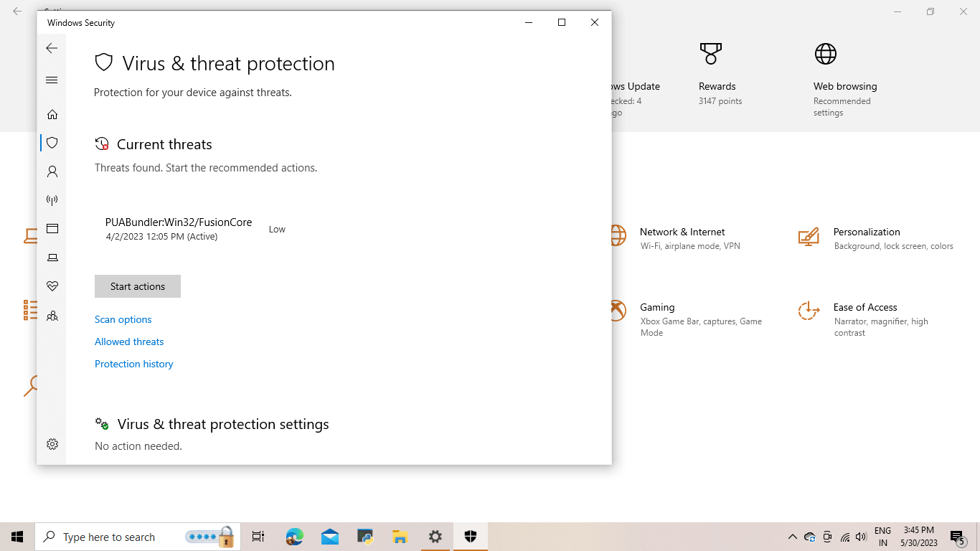Open Web browsing in Settings window

(845, 79)
